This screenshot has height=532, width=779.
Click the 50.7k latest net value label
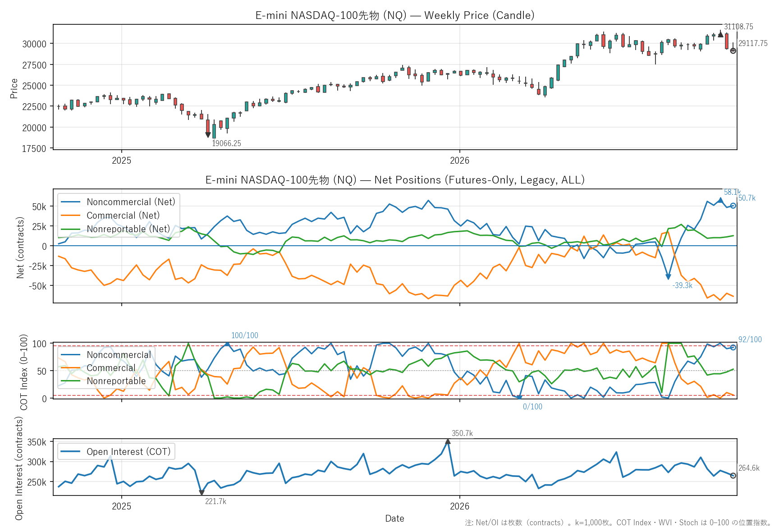747,198
